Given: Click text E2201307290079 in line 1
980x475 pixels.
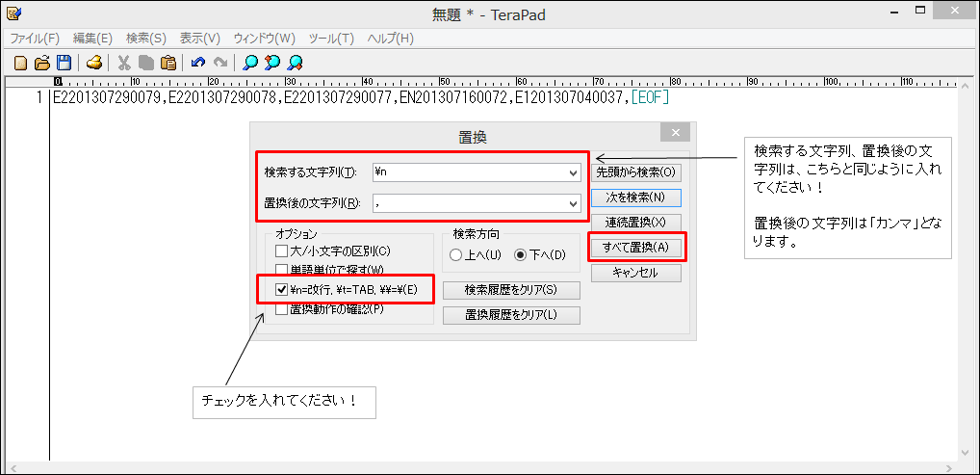Looking at the screenshot, I should [106, 97].
